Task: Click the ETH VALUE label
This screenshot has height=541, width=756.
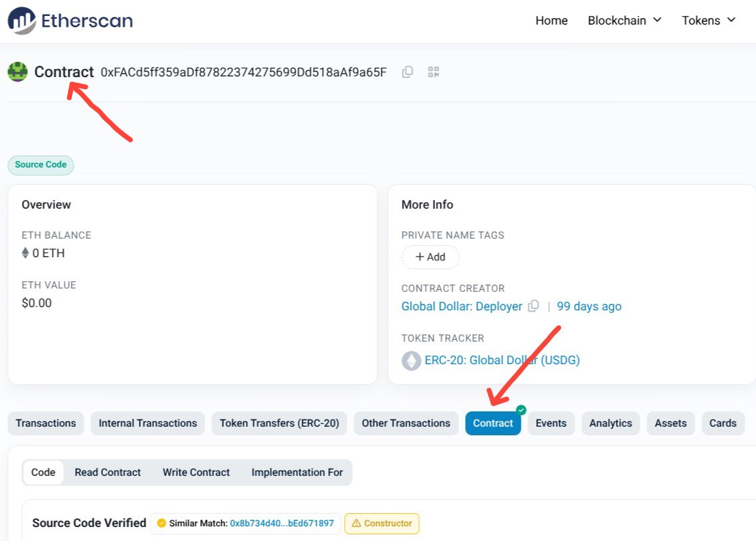Action: point(48,285)
